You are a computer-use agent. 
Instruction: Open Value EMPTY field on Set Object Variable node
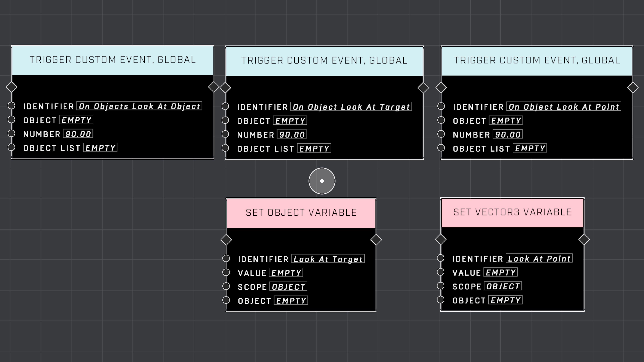tap(286, 273)
